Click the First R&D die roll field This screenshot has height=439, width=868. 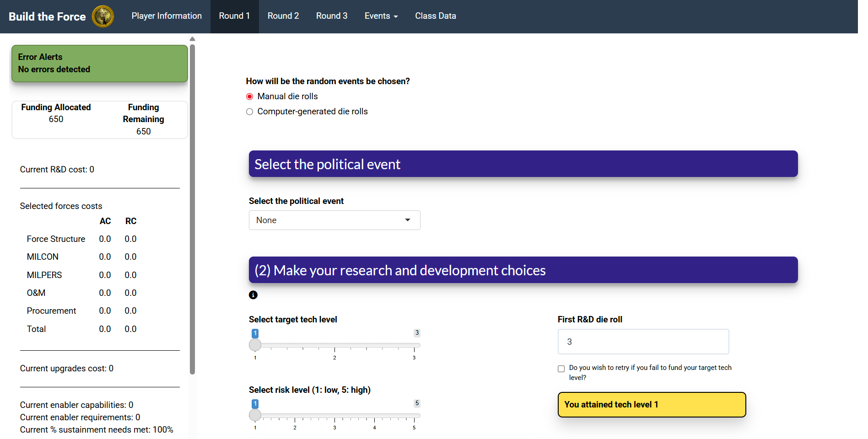(x=642, y=342)
